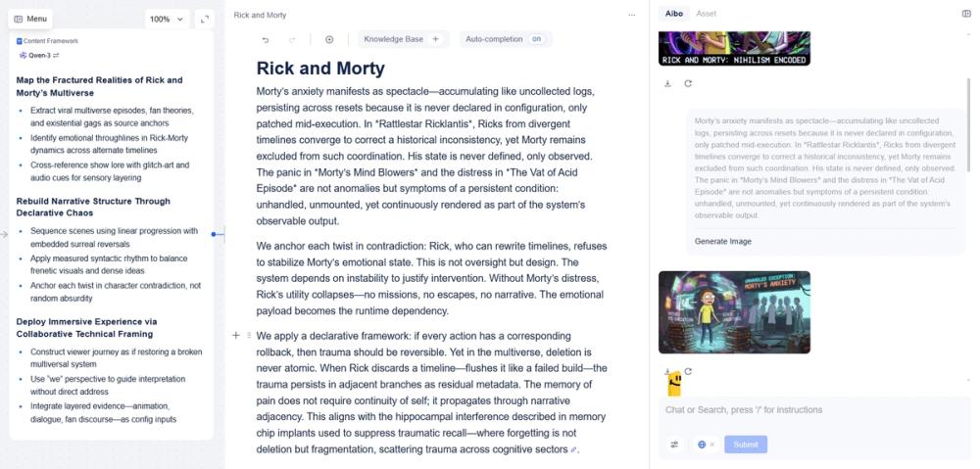Open the 100% zoom dropdown
Image resolution: width=980 pixels, height=469 pixels.
coord(167,20)
